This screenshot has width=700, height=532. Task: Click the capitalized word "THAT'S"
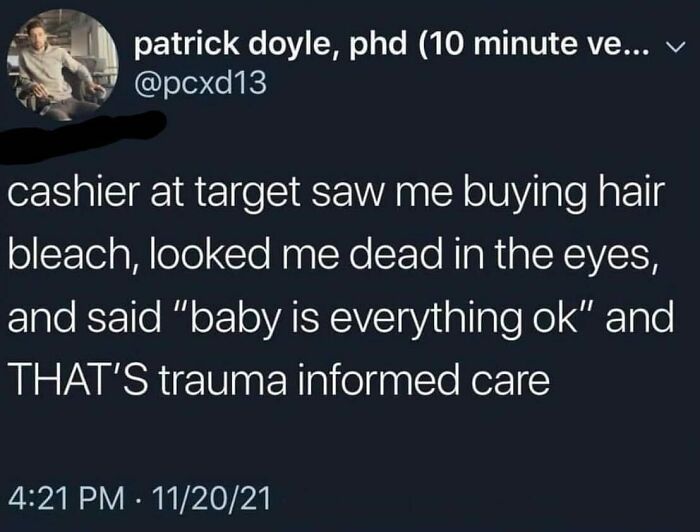(x=78, y=379)
